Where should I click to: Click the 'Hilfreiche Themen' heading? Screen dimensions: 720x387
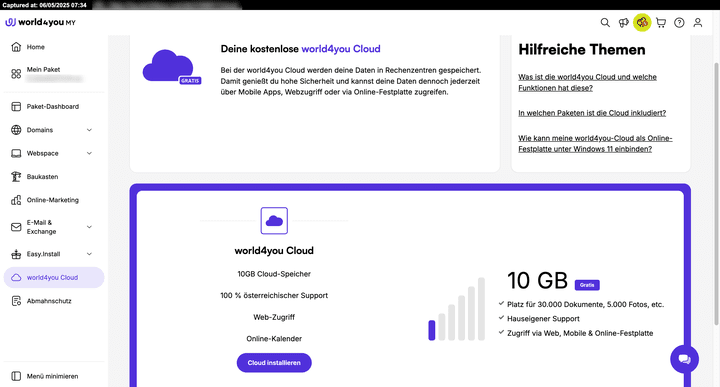[582, 50]
